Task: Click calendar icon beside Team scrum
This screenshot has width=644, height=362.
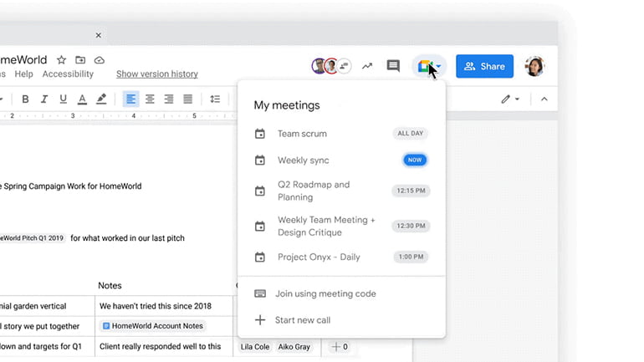Action: [x=260, y=134]
